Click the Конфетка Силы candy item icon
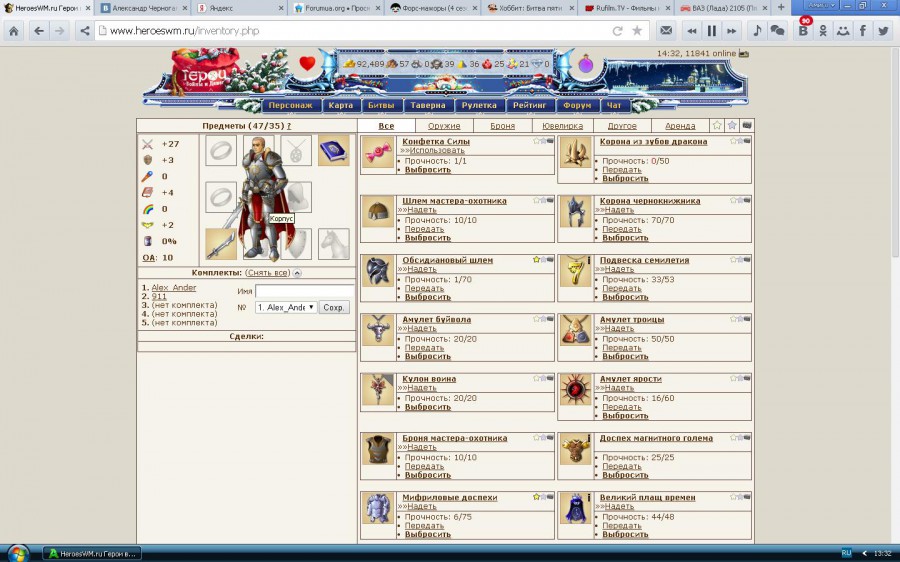Viewport: 900px width, 562px height. point(378,152)
